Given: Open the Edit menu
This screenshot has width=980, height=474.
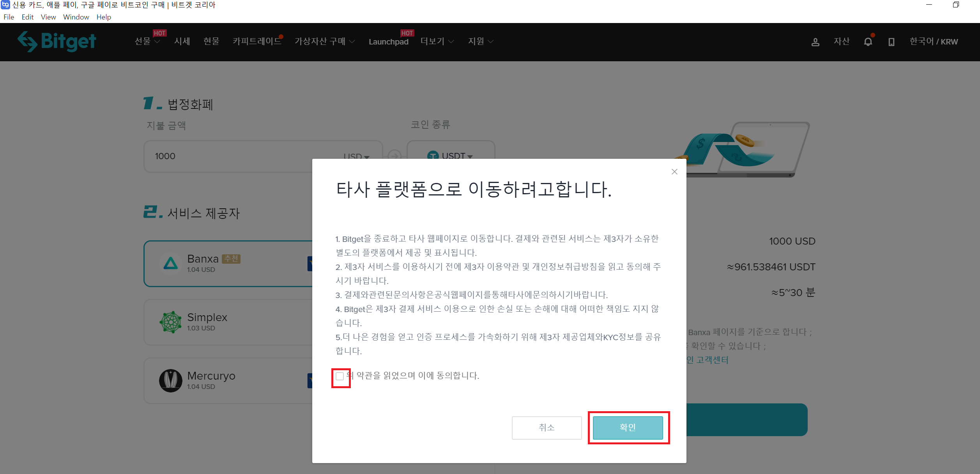Looking at the screenshot, I should [27, 17].
